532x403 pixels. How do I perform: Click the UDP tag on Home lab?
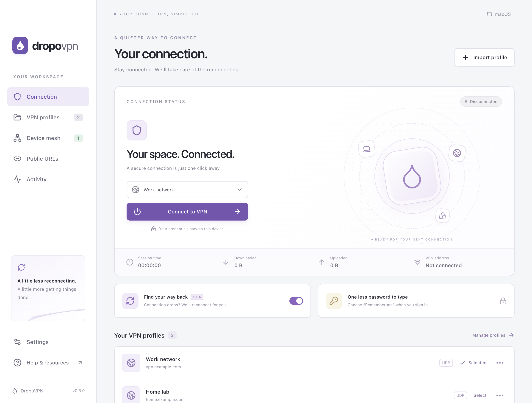(x=460, y=395)
